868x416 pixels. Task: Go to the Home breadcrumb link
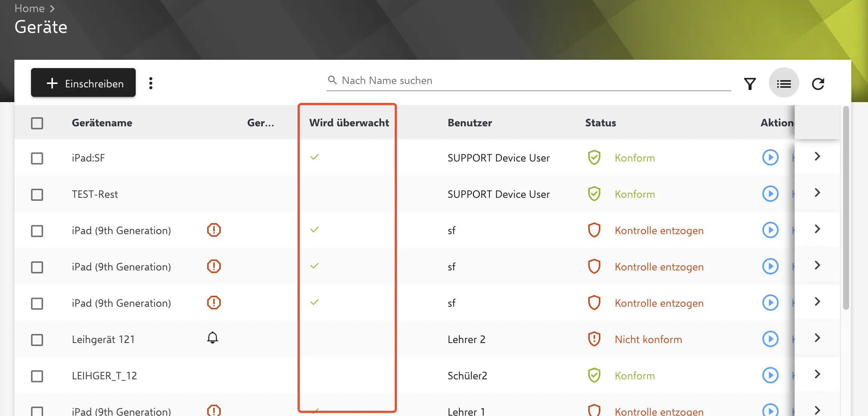pos(29,8)
